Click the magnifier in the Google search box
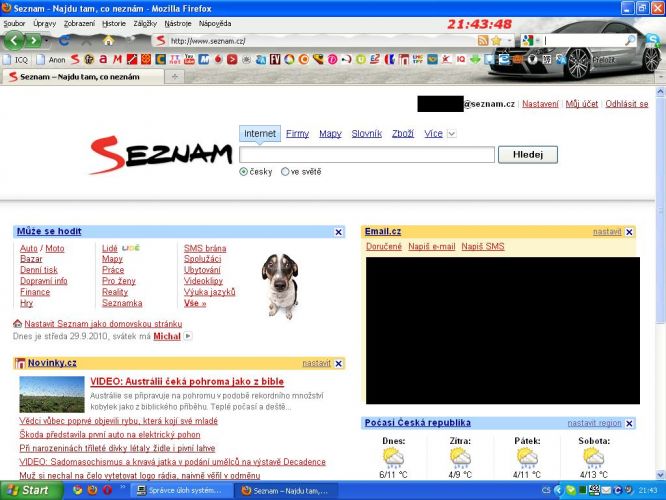Image resolution: width=666 pixels, height=500 pixels. (630, 40)
